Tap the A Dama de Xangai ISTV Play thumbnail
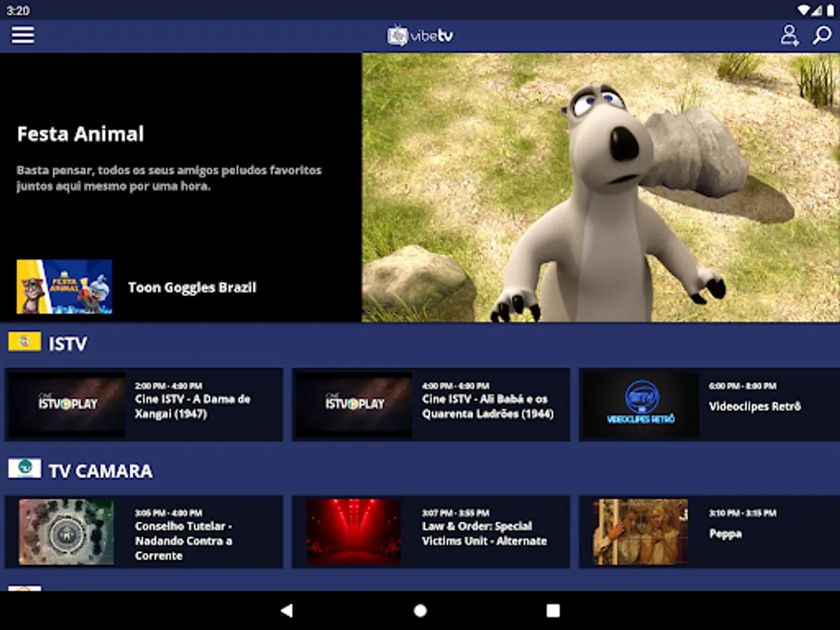Viewport: 840px width, 630px height. 67,405
